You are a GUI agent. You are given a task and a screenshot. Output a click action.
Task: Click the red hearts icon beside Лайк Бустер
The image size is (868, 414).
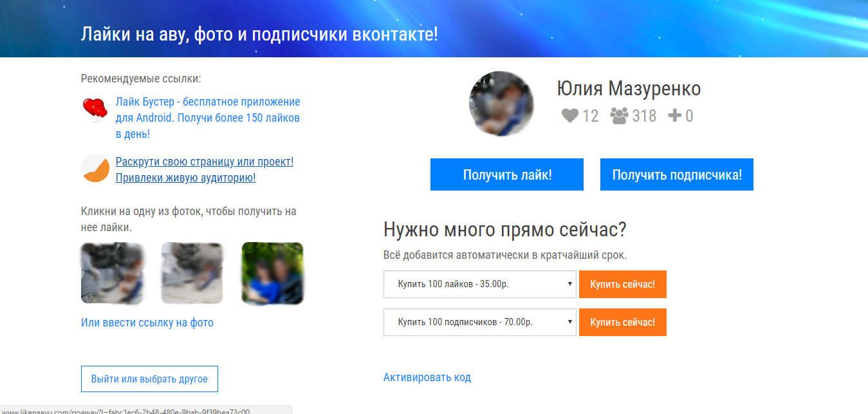pos(94,108)
